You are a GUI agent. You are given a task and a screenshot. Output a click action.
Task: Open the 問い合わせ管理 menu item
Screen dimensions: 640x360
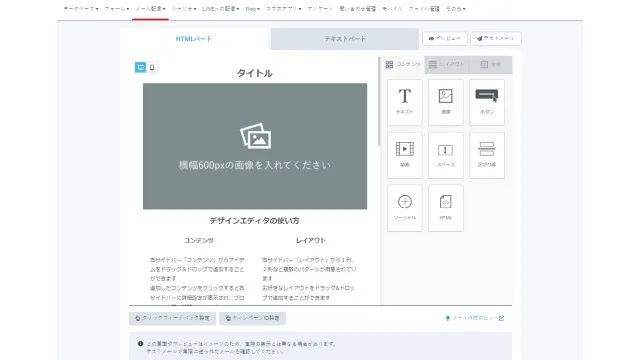(x=358, y=9)
